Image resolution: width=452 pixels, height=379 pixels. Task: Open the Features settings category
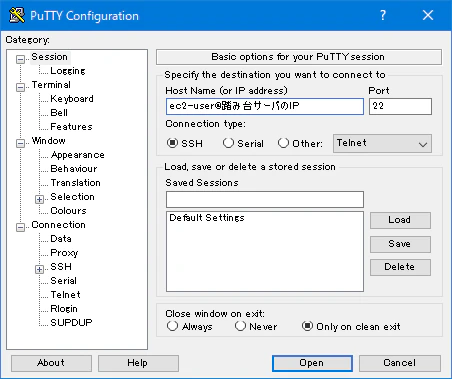coord(71,127)
